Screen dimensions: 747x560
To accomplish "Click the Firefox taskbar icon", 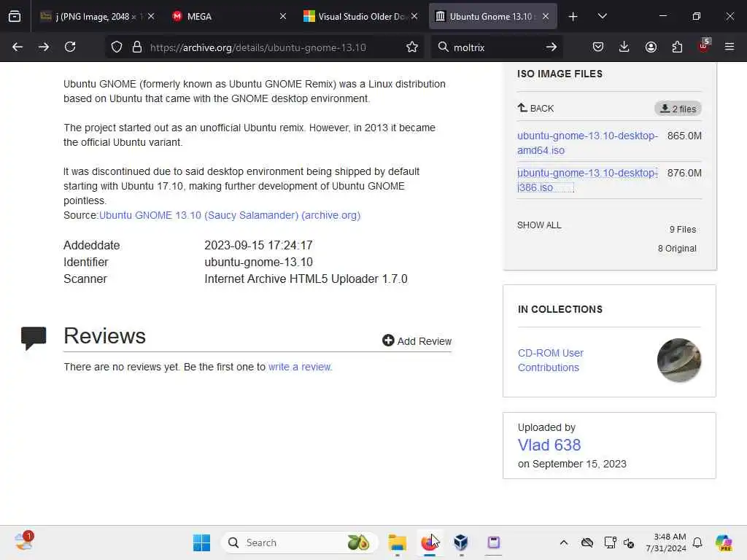I will 429,542.
